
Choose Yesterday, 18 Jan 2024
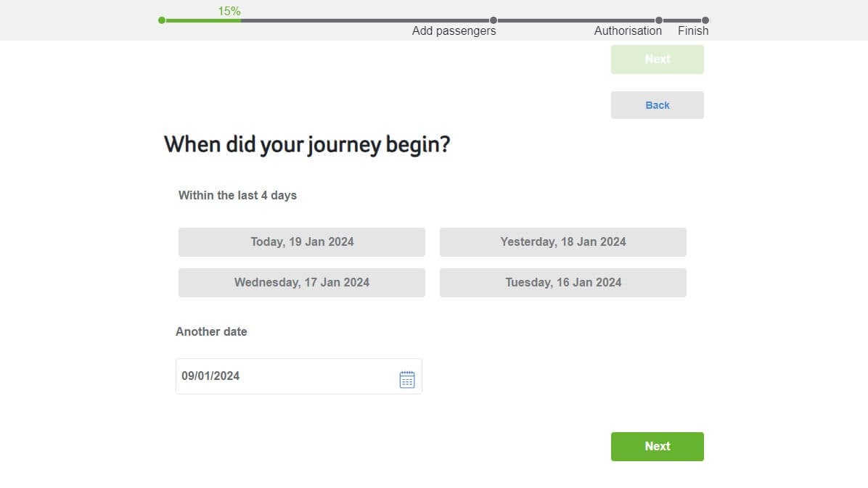coord(562,242)
